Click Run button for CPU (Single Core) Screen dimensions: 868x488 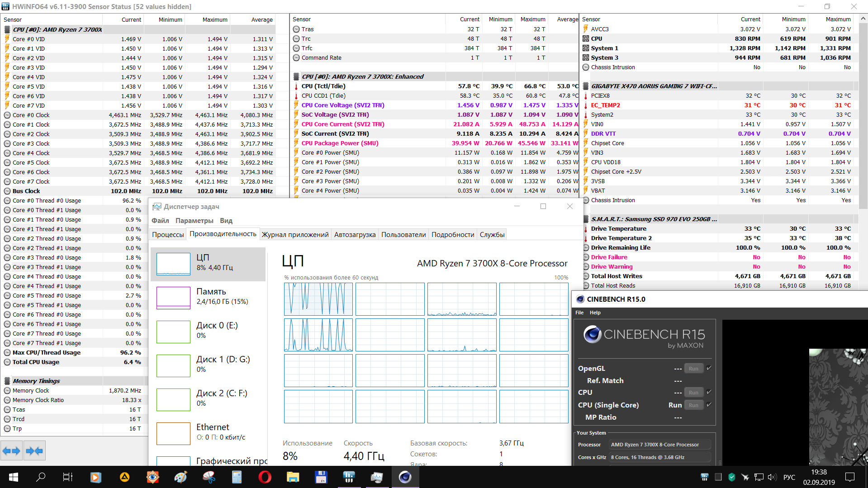click(693, 405)
